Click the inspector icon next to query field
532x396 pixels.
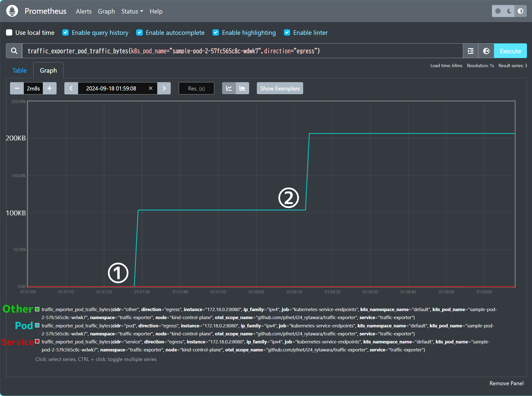[486, 51]
